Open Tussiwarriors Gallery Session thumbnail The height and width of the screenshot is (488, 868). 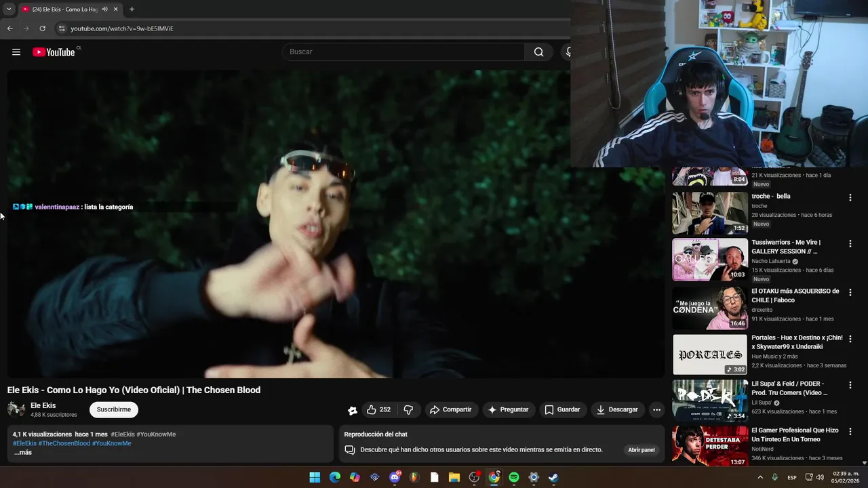pos(710,260)
